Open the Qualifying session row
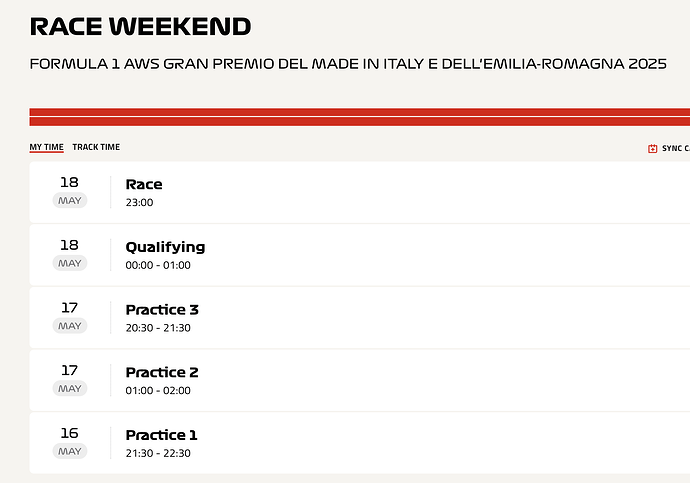Image resolution: width=690 pixels, height=483 pixels. (360, 255)
